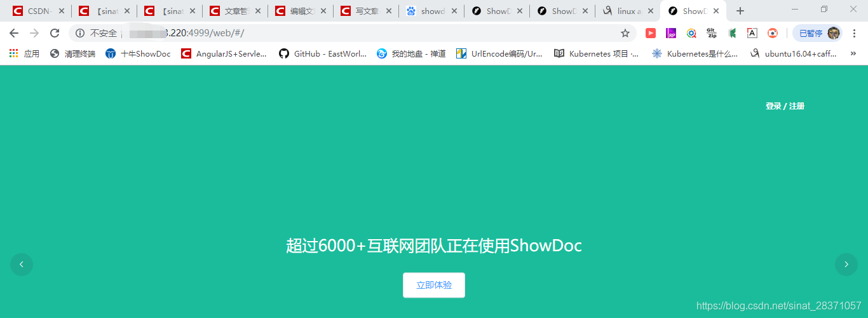Click the colorful magnifier extension icon
This screenshot has width=868, height=318.
tap(691, 33)
